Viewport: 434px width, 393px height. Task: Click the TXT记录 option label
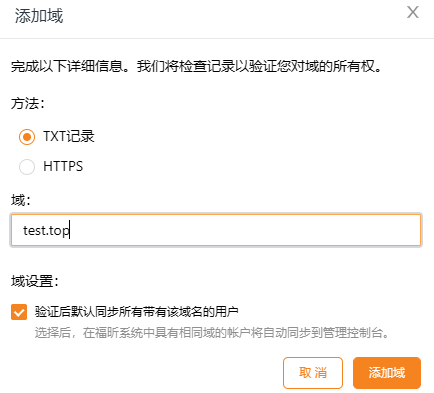coord(69,136)
